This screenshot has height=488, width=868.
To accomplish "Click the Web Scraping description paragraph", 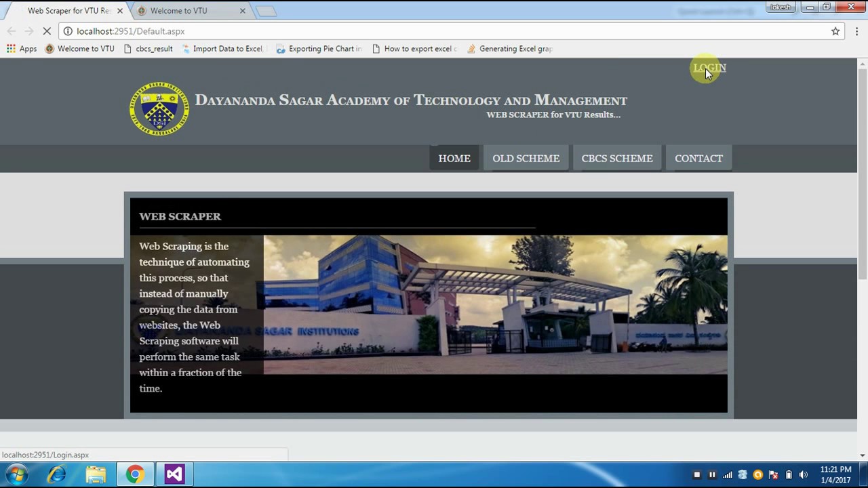I will pyautogui.click(x=194, y=317).
